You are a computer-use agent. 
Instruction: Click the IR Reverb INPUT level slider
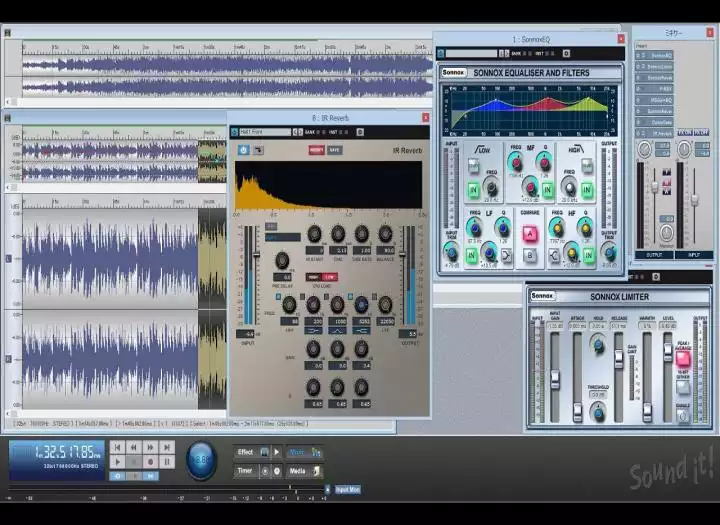[x=256, y=255]
